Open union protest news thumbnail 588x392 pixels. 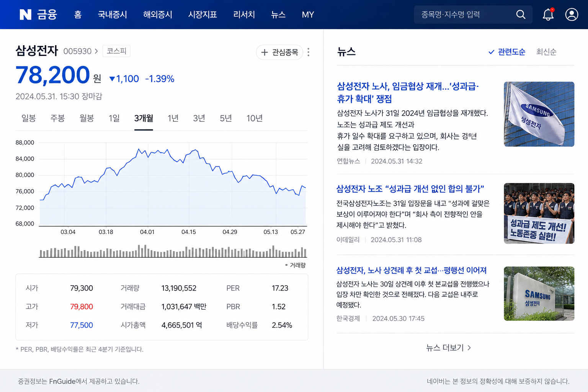point(539,213)
